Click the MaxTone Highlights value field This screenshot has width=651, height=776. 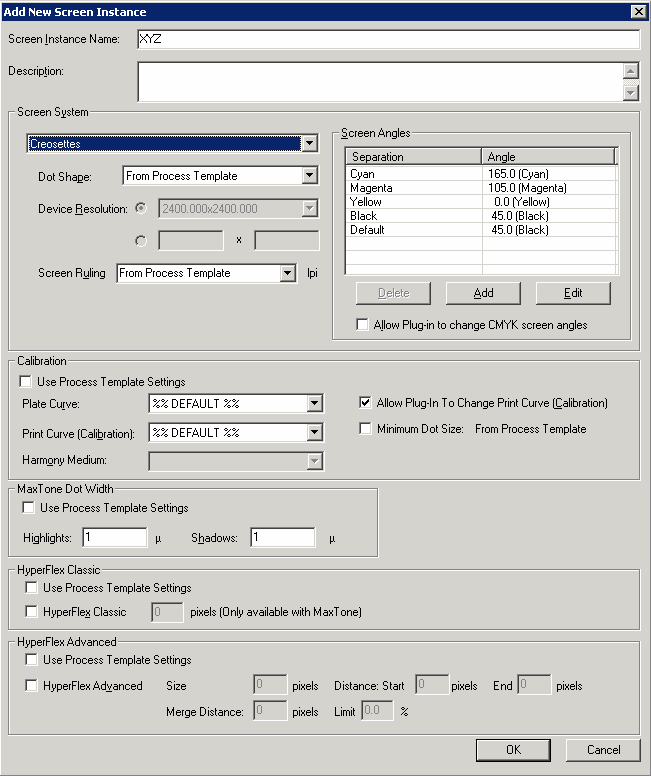tap(115, 538)
